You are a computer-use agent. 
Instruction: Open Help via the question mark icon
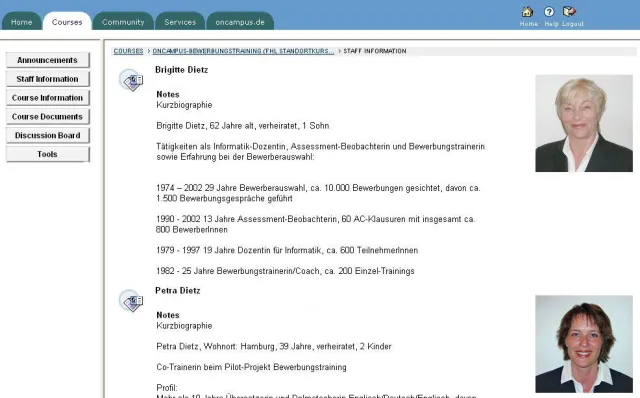[549, 12]
